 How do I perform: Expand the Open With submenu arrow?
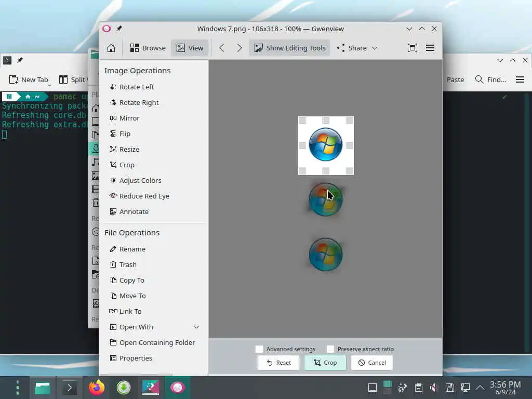click(196, 327)
